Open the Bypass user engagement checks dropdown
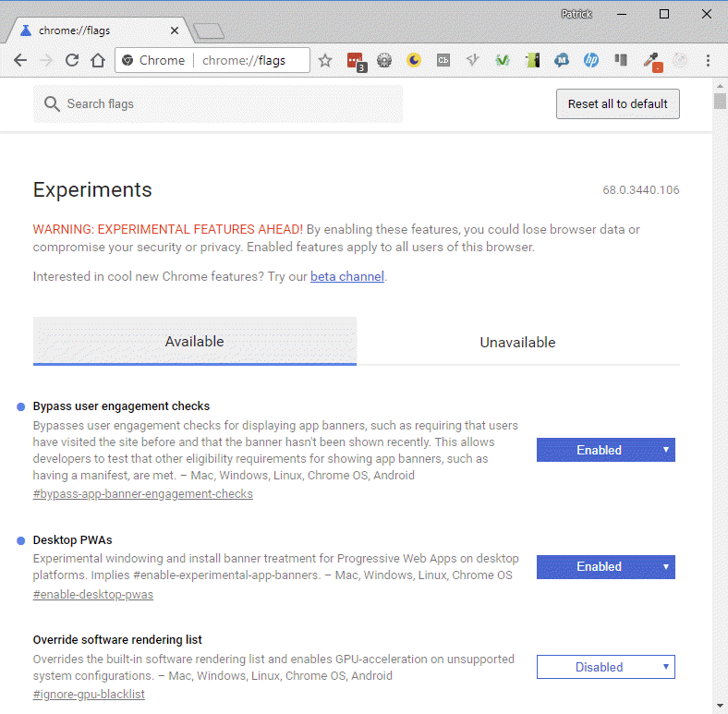 pyautogui.click(x=605, y=450)
